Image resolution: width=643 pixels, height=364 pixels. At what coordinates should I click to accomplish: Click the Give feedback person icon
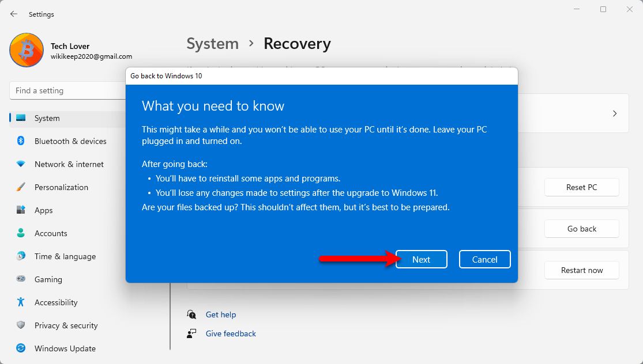pos(191,333)
